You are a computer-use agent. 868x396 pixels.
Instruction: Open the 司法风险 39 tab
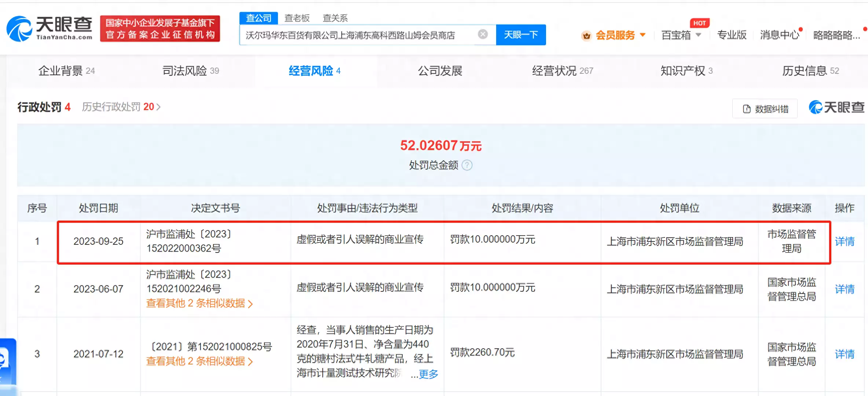click(191, 70)
